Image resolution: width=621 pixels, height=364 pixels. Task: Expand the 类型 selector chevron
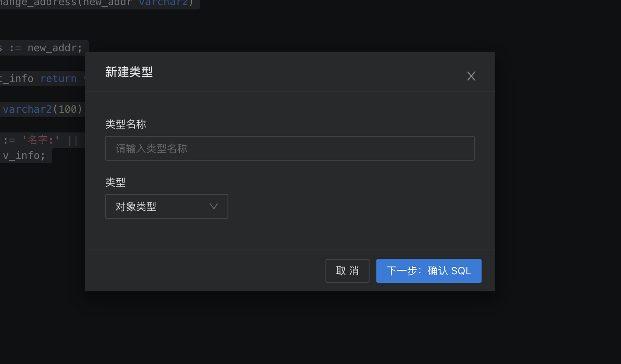213,206
